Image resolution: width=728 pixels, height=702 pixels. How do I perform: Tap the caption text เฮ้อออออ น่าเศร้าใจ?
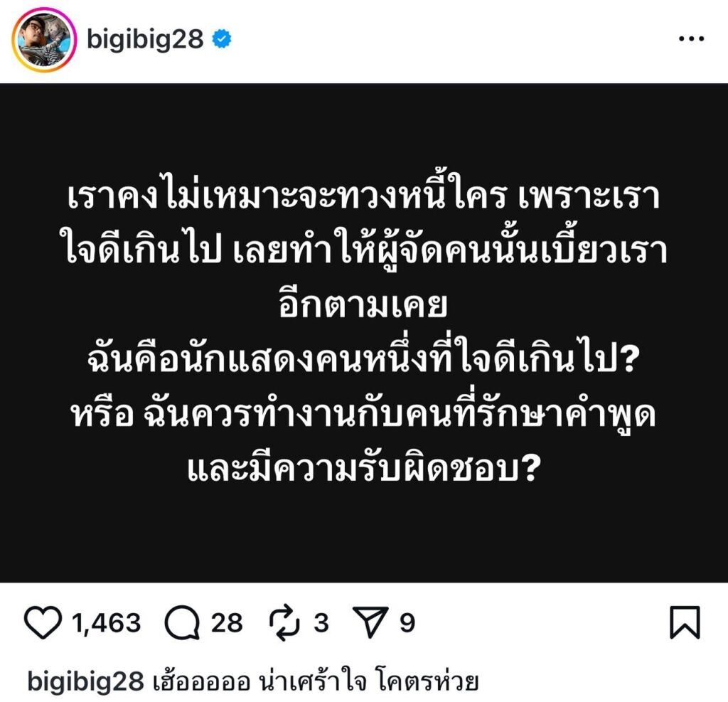(260, 681)
